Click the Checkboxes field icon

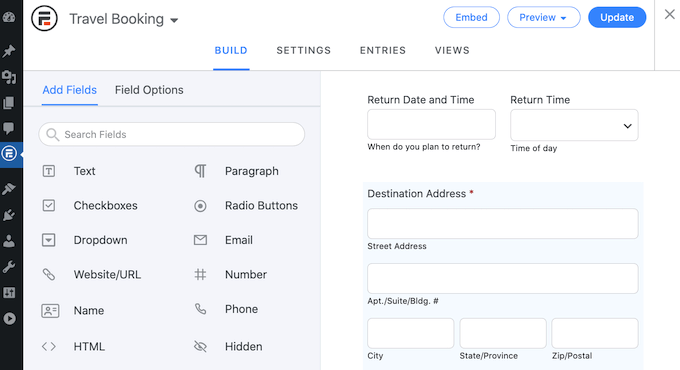[x=49, y=205]
